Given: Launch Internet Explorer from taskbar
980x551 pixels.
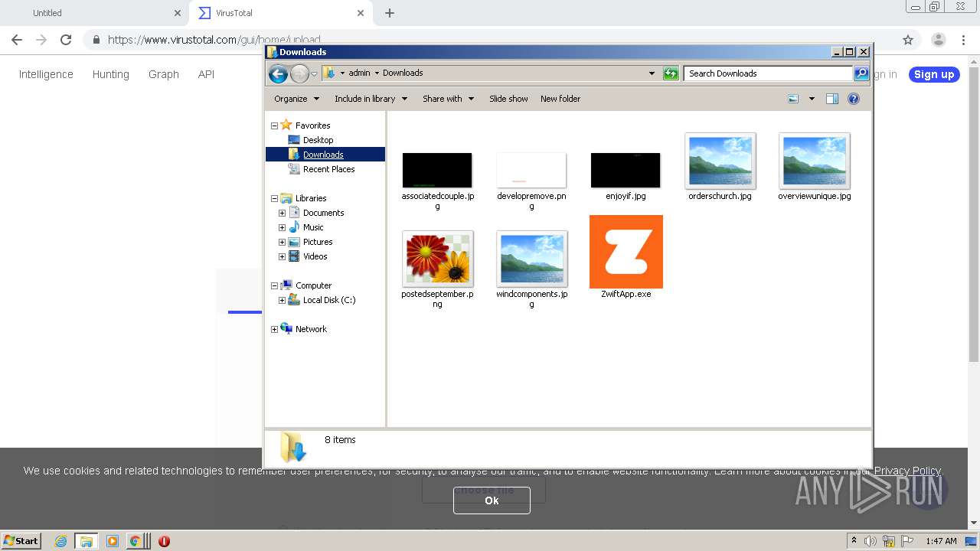Looking at the screenshot, I should click(x=60, y=541).
